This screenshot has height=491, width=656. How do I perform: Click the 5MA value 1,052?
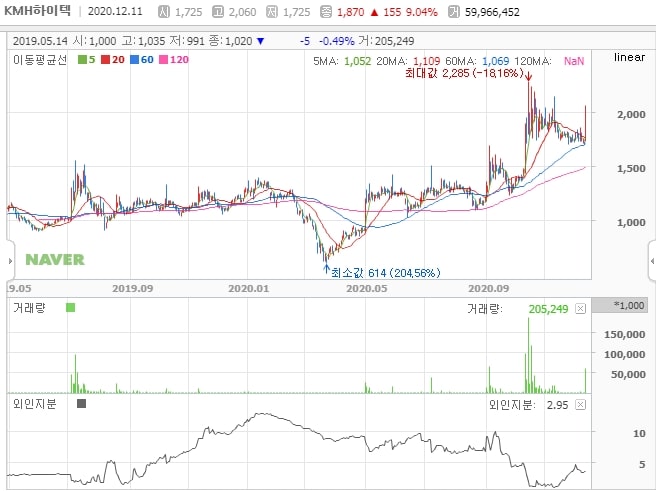coord(357,61)
